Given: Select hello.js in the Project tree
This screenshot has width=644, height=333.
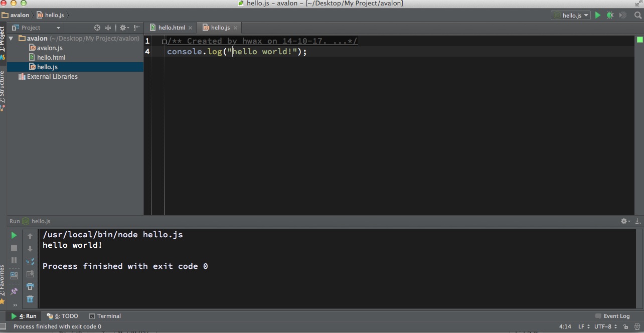Looking at the screenshot, I should tap(49, 67).
